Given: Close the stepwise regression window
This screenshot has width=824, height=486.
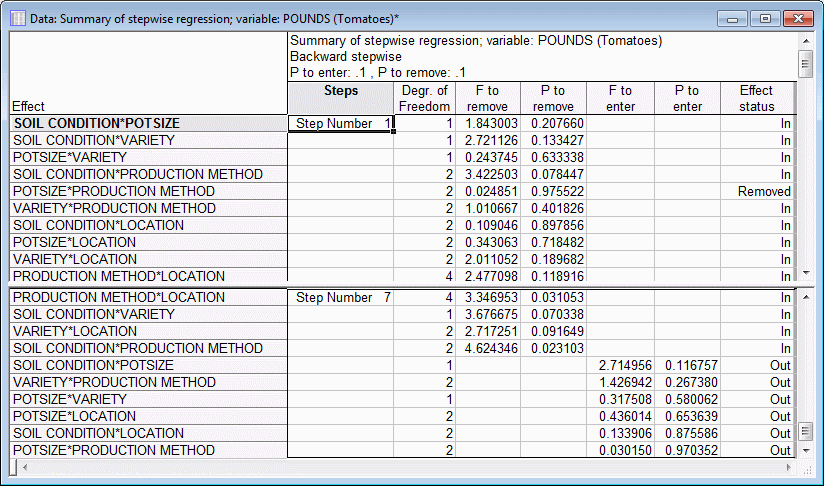Looking at the screenshot, I should 798,19.
